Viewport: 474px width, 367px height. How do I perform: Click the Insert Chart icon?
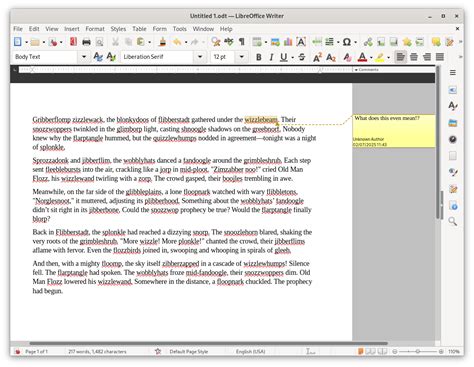tap(288, 42)
